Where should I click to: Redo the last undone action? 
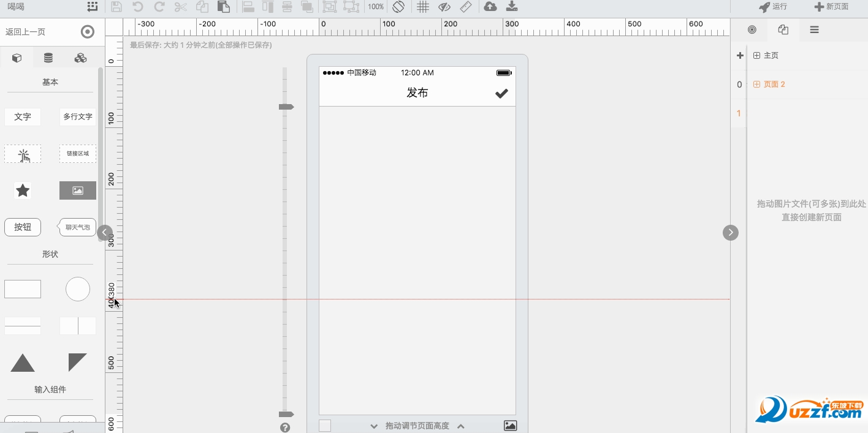pos(159,7)
